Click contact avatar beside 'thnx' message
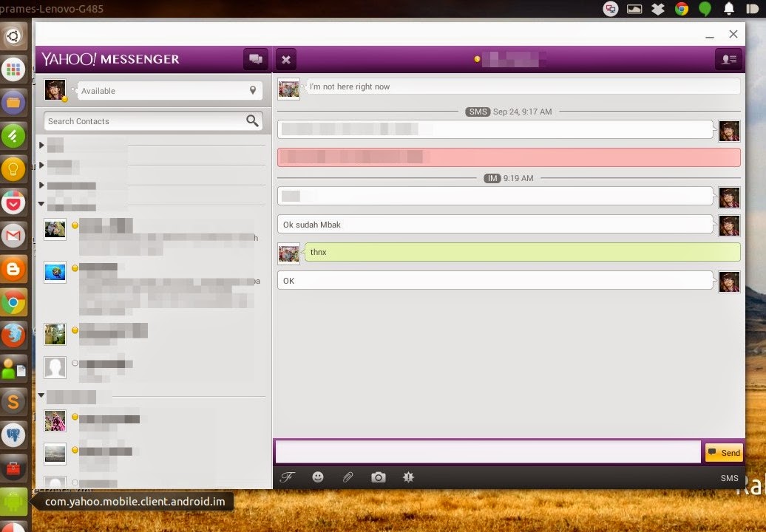Screen dimensions: 766x532 288,253
